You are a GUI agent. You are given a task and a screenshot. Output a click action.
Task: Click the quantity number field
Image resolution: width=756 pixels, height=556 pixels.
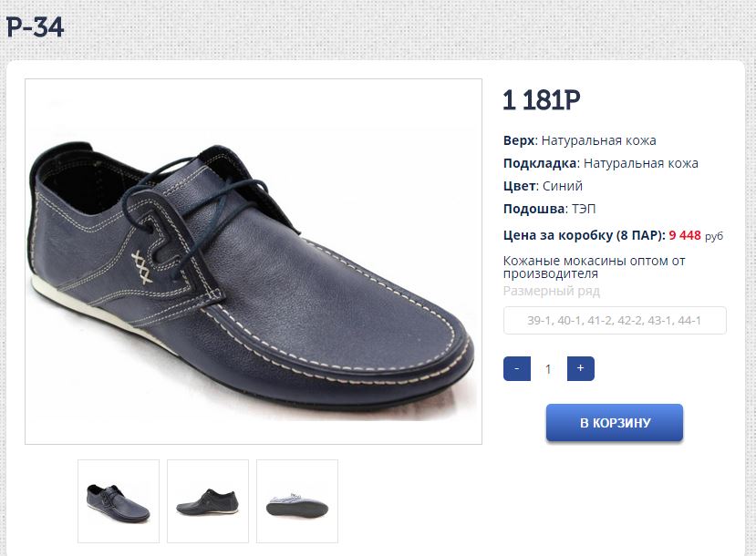[x=548, y=369]
